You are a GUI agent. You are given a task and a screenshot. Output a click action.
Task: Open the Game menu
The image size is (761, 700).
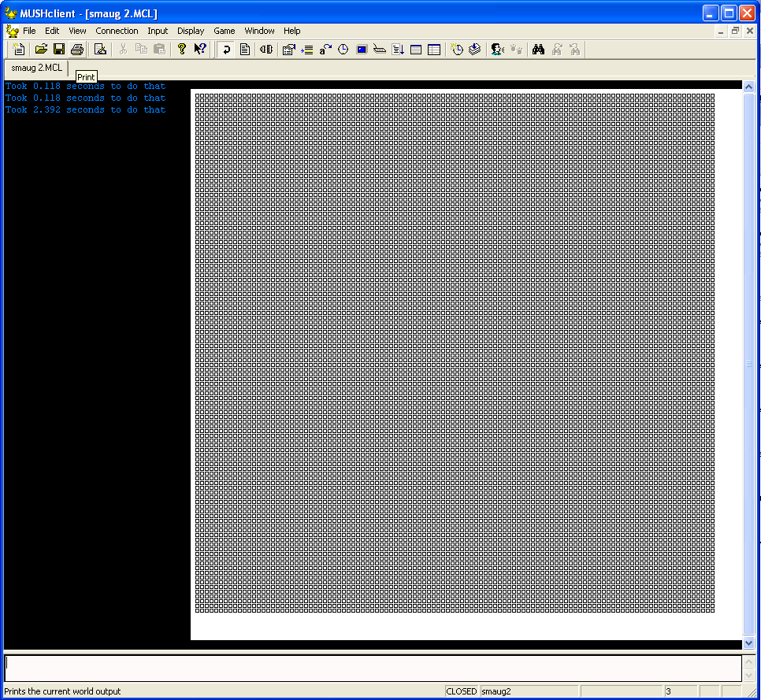(225, 31)
